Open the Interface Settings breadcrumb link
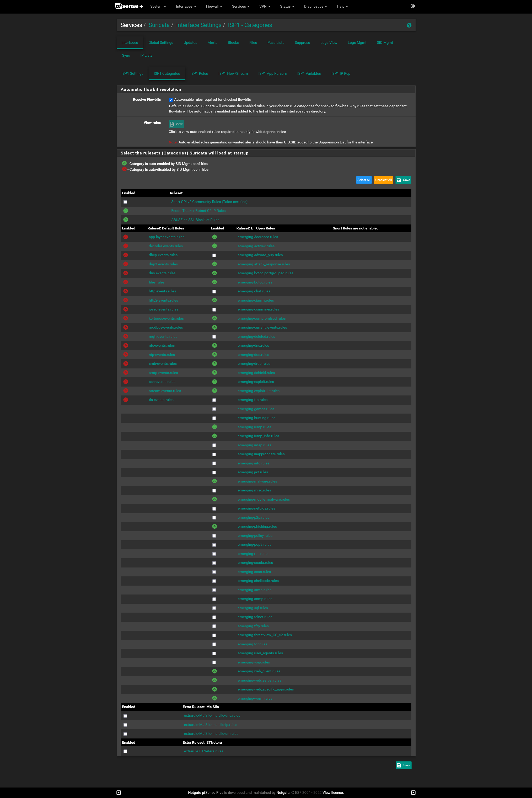 pyautogui.click(x=198, y=25)
